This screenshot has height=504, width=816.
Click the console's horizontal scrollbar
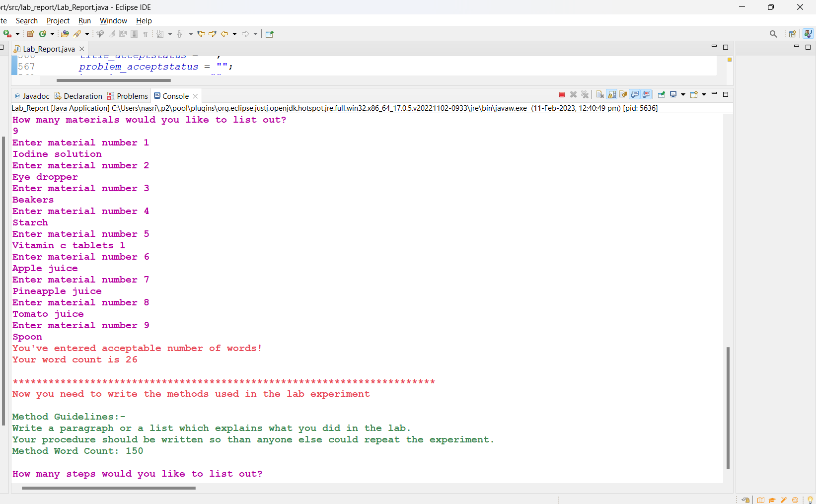coord(109,488)
